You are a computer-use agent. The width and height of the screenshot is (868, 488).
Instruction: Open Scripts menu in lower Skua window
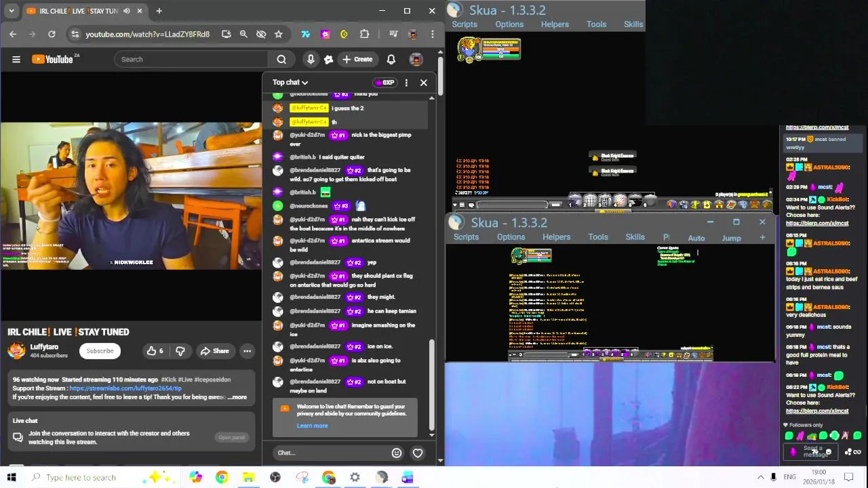[x=466, y=237]
